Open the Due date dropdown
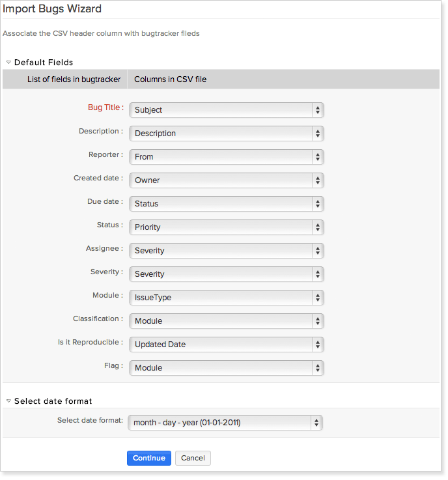The height and width of the screenshot is (480, 448). (226, 204)
